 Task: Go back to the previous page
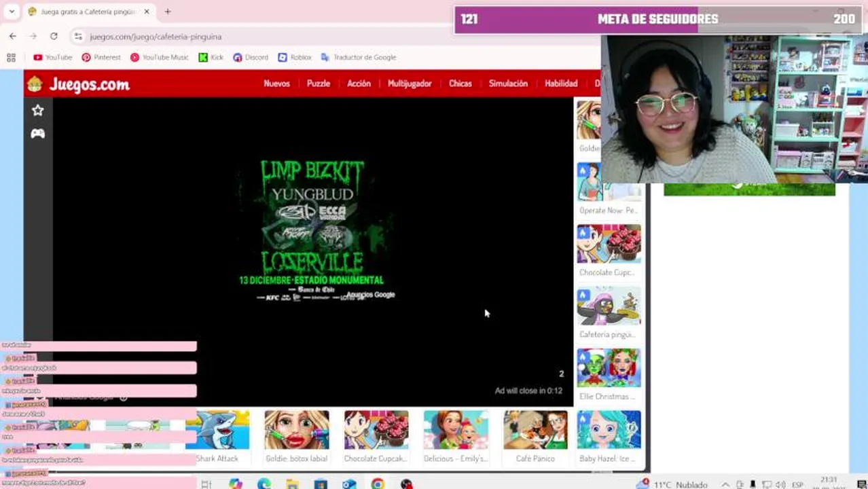coord(13,36)
